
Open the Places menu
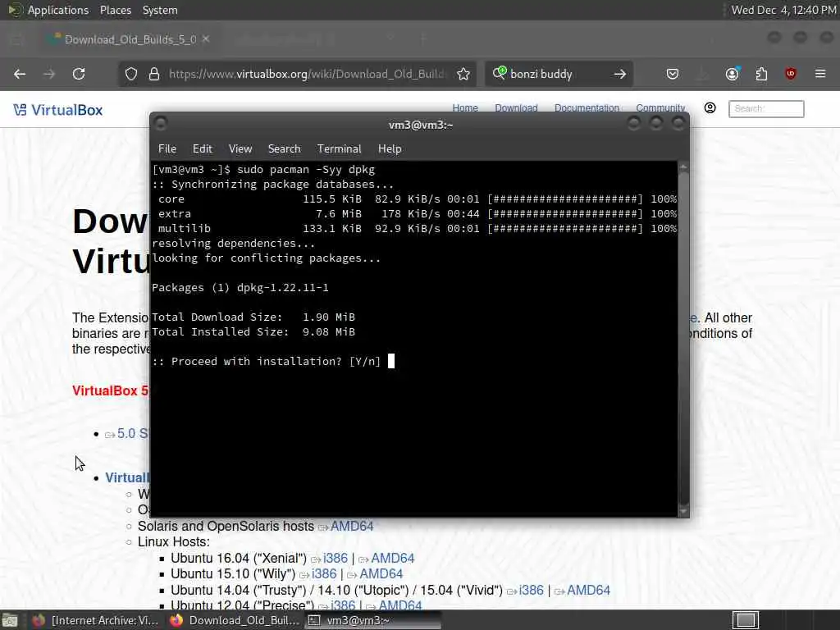[115, 10]
